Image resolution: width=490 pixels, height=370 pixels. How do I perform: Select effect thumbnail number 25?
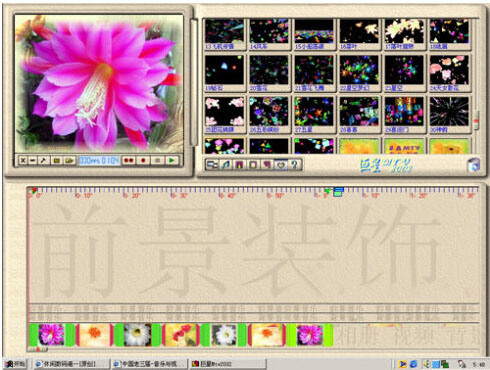pos(224,115)
